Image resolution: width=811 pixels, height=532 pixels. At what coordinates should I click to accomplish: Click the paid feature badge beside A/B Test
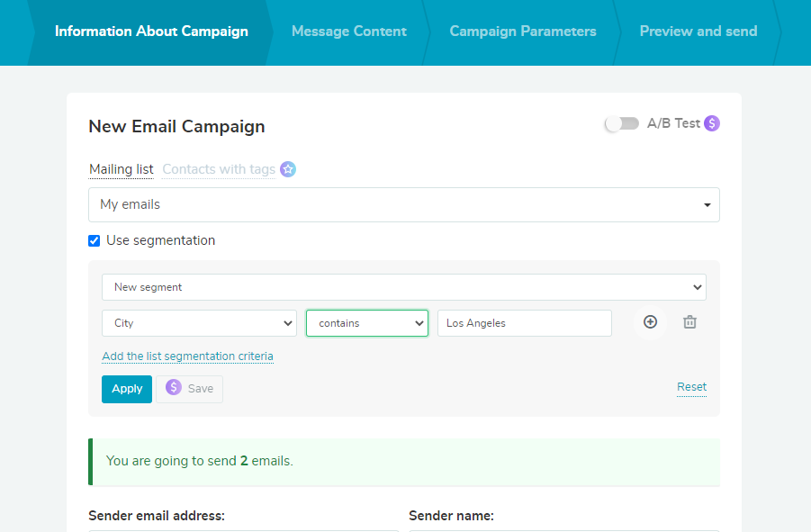pyautogui.click(x=711, y=122)
